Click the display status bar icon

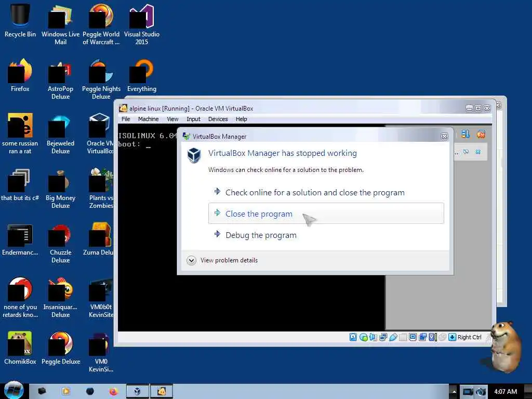(x=413, y=337)
